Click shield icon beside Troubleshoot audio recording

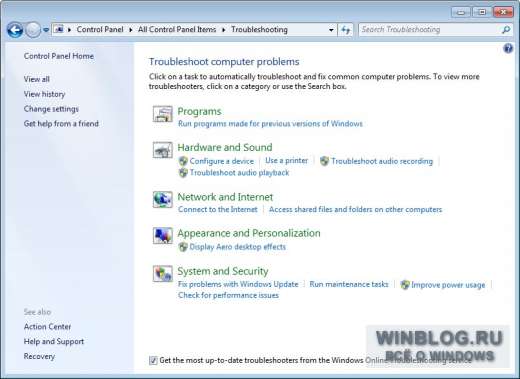click(324, 161)
